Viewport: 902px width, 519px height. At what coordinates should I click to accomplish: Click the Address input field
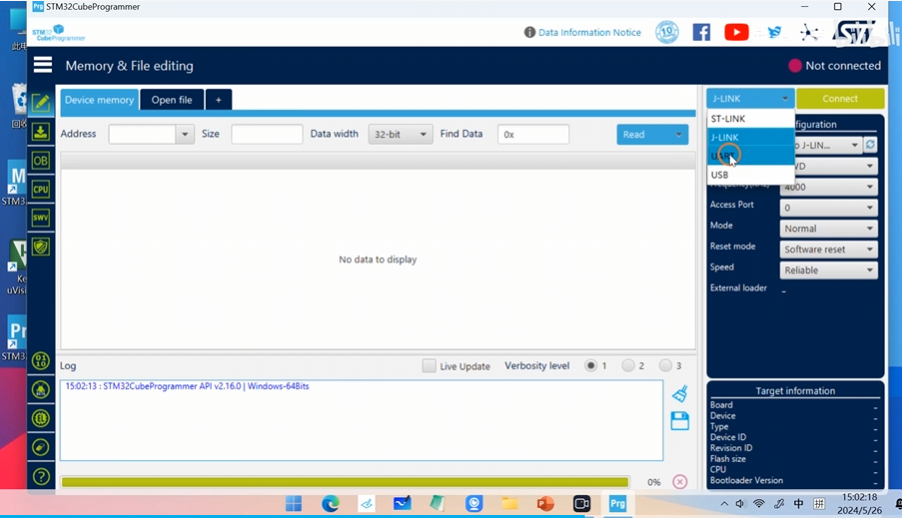tap(142, 134)
